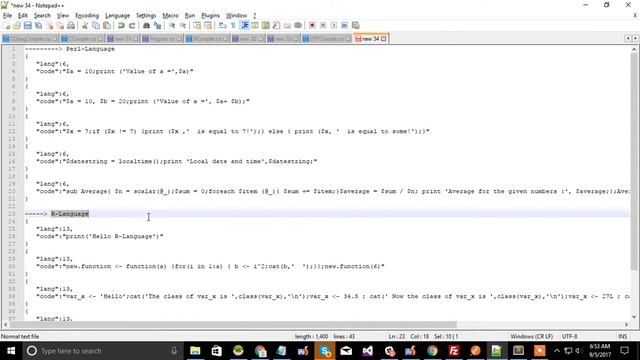Click vertical scrollbar down arrow
The width and height of the screenshot is (640, 360).
pos(634,317)
